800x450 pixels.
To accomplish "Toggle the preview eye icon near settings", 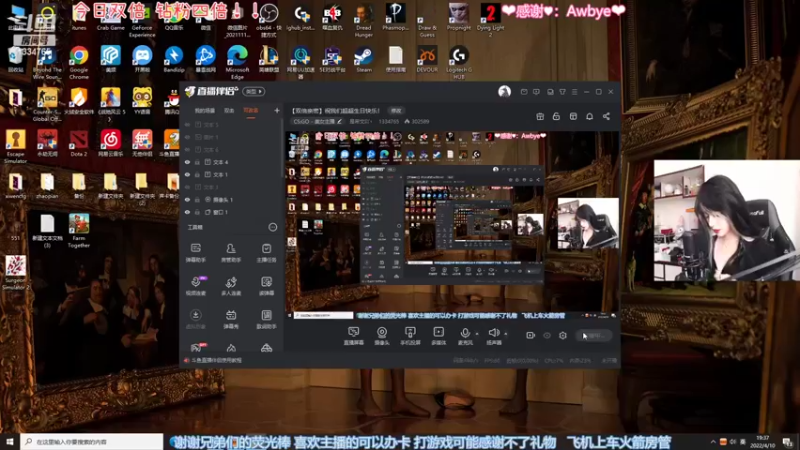I will click(x=547, y=335).
